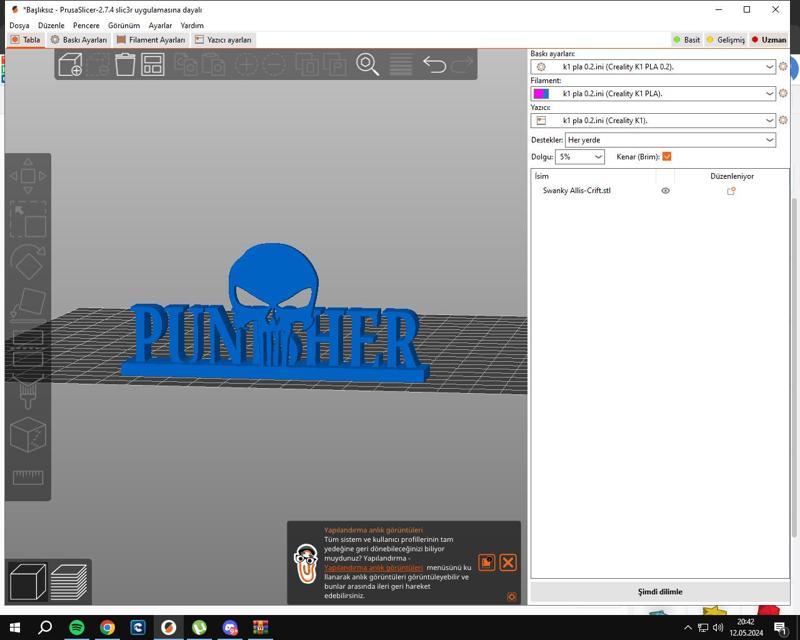Click the Arrange objects icon
Viewport: 800px width, 640px height.
(x=153, y=65)
